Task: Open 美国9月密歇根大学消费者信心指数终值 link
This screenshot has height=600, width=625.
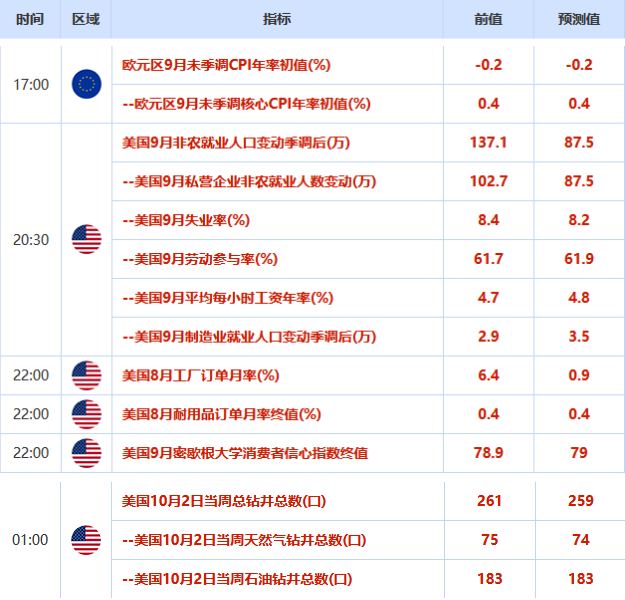Action: 245,453
